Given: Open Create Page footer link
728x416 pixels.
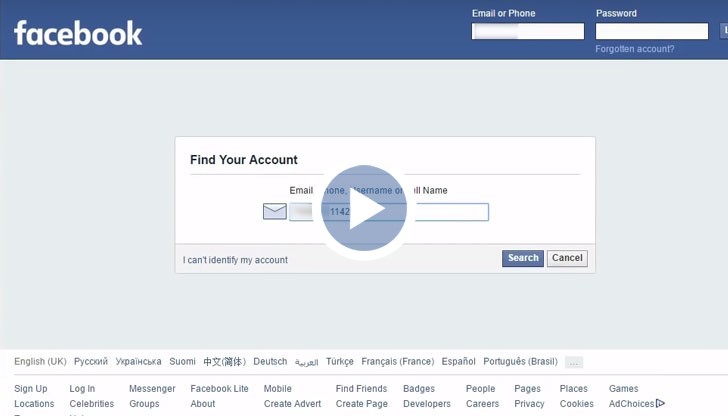Looking at the screenshot, I should [x=362, y=404].
